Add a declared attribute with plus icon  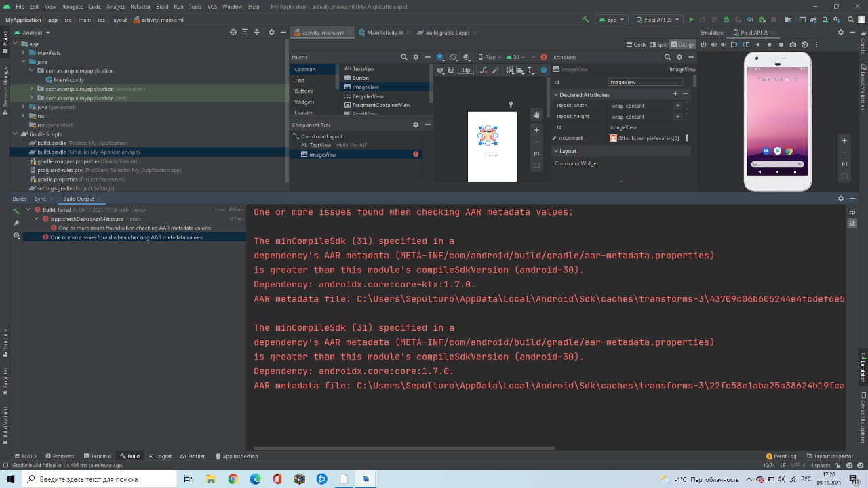(675, 94)
